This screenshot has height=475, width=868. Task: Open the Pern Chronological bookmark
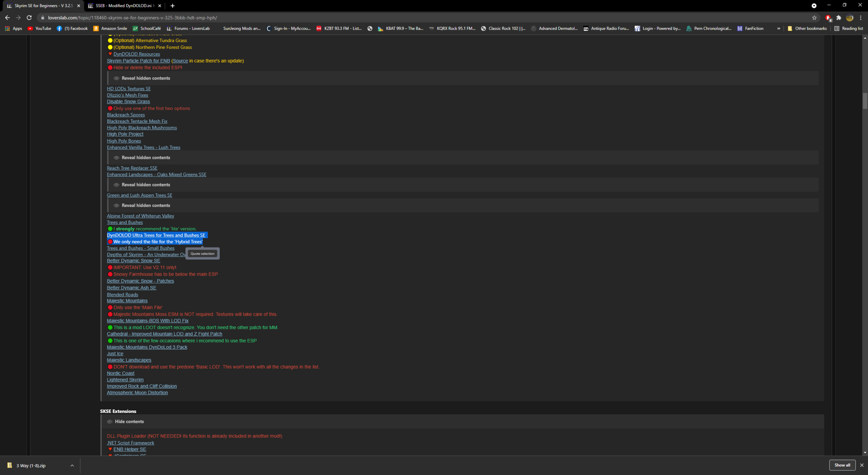tap(709, 28)
